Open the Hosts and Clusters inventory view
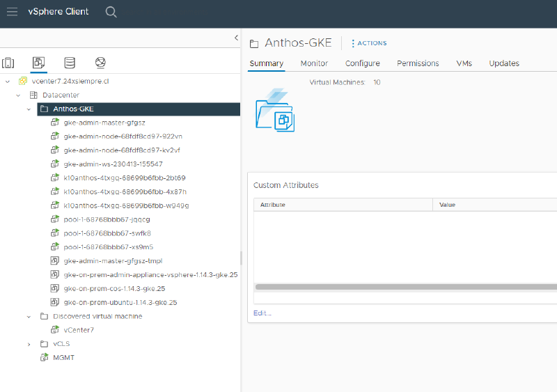Screen dimensions: 557x392 (x=8, y=63)
